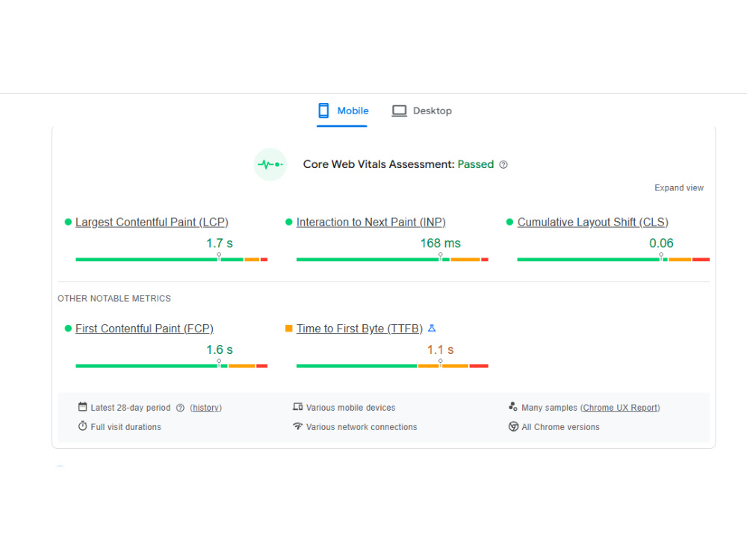
Task: Click the Desktop laptop icon
Action: (399, 111)
